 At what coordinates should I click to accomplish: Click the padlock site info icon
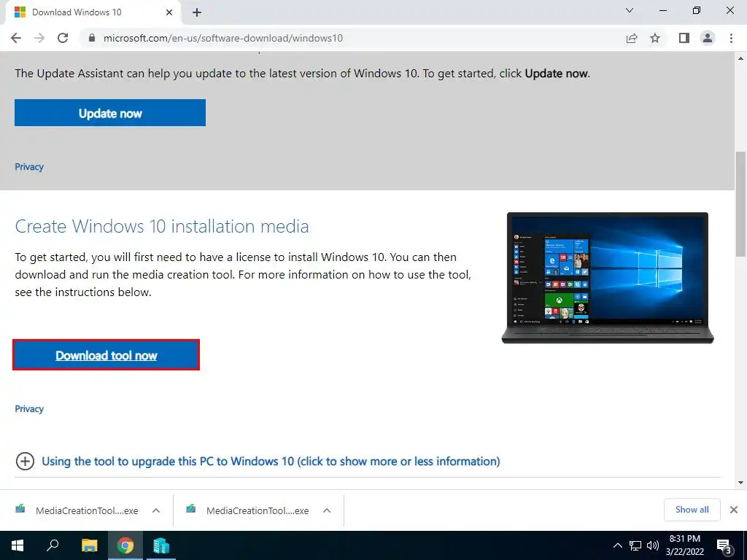(x=92, y=38)
